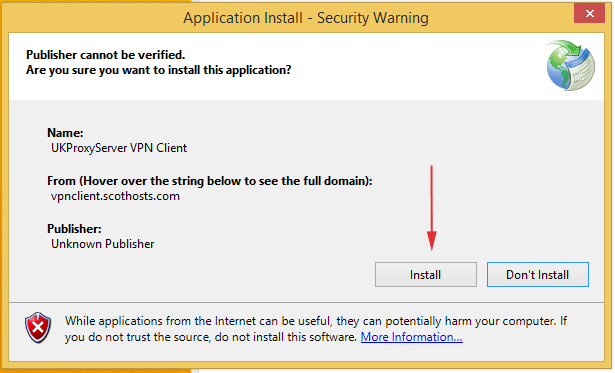Click the Install button
The height and width of the screenshot is (373, 615).
tap(426, 275)
